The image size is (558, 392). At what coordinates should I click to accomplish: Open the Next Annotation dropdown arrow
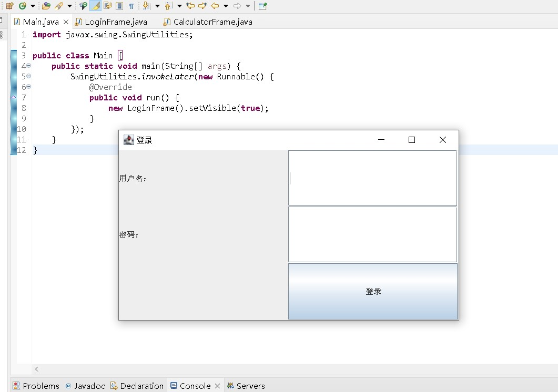(157, 6)
